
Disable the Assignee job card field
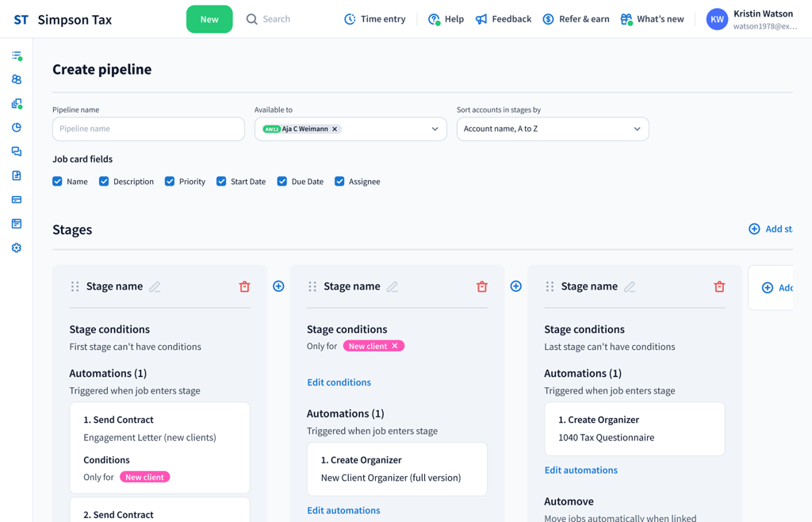(339, 182)
